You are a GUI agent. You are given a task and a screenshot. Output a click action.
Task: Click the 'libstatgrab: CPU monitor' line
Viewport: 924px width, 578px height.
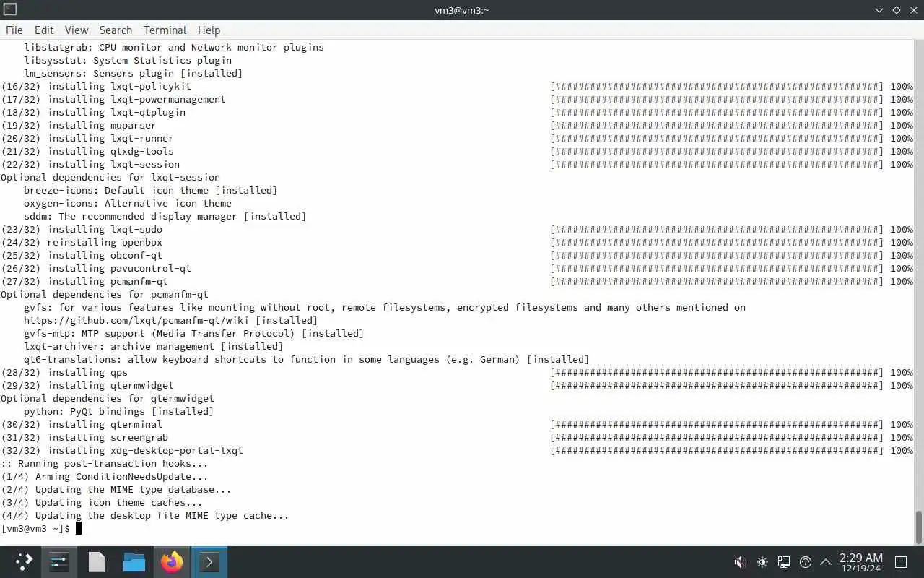[x=174, y=47]
